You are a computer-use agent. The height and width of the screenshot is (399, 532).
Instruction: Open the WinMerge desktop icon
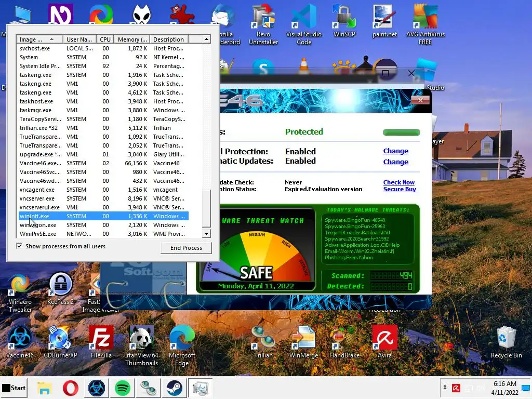(x=303, y=342)
